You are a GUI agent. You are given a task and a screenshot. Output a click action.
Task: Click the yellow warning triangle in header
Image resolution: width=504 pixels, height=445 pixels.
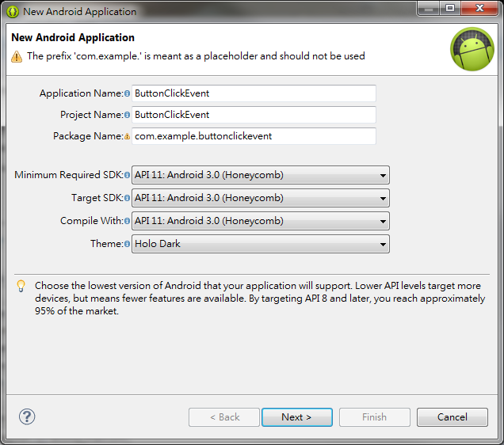(17, 56)
